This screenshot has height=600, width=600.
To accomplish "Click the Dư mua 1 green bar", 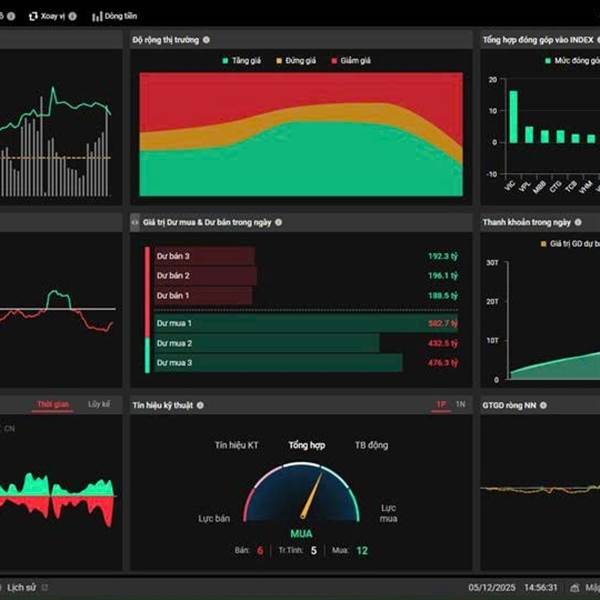I will [x=306, y=323].
